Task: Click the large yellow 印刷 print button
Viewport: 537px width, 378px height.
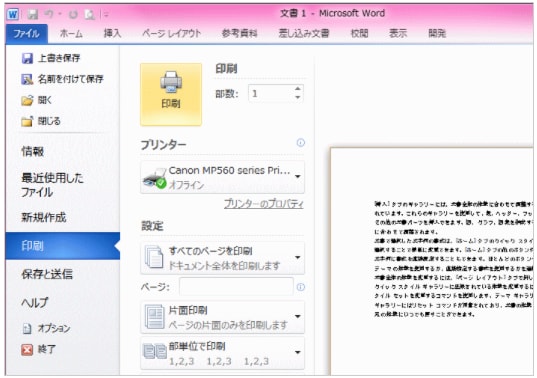Action: point(171,94)
